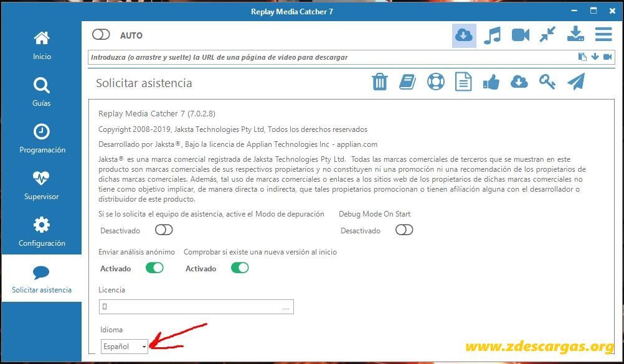
Task: Select the Solicitar asistencia sidebar tab
Action: click(42, 279)
